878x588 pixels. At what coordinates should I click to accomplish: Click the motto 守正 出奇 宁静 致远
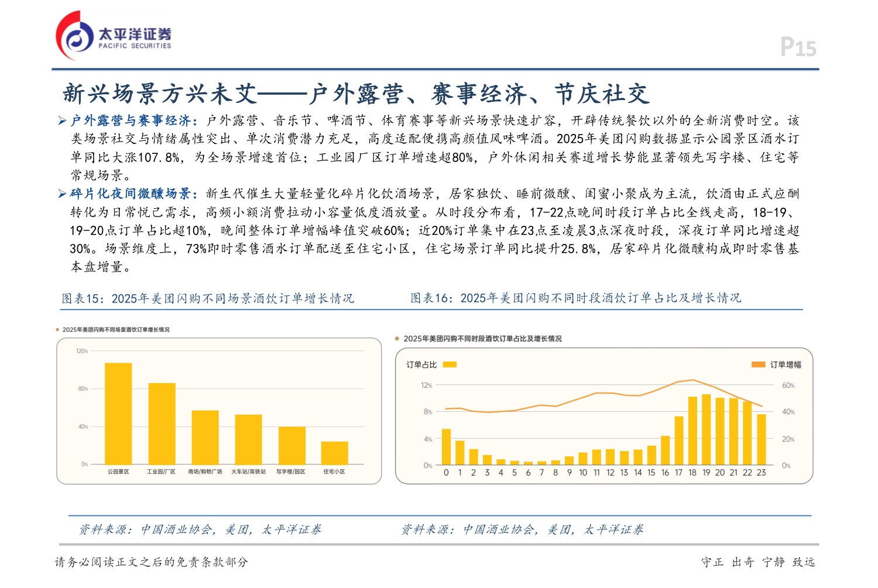point(758,562)
